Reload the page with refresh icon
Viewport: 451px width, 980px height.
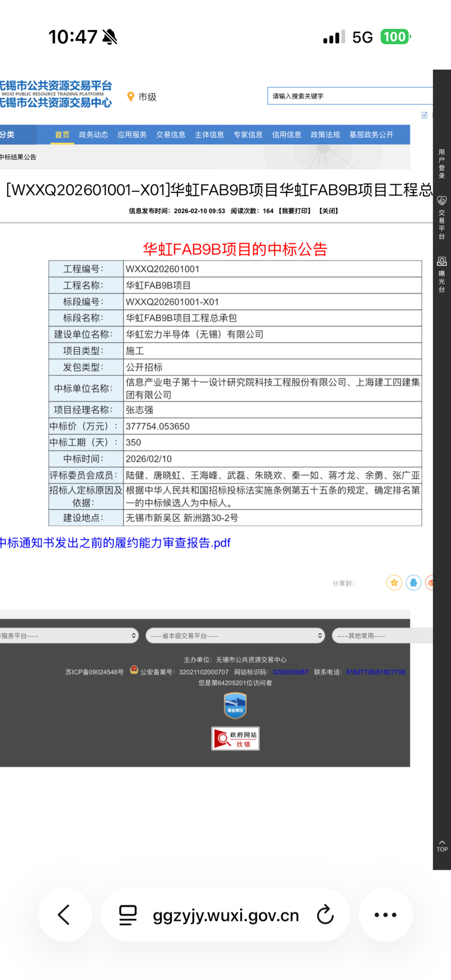pos(325,914)
